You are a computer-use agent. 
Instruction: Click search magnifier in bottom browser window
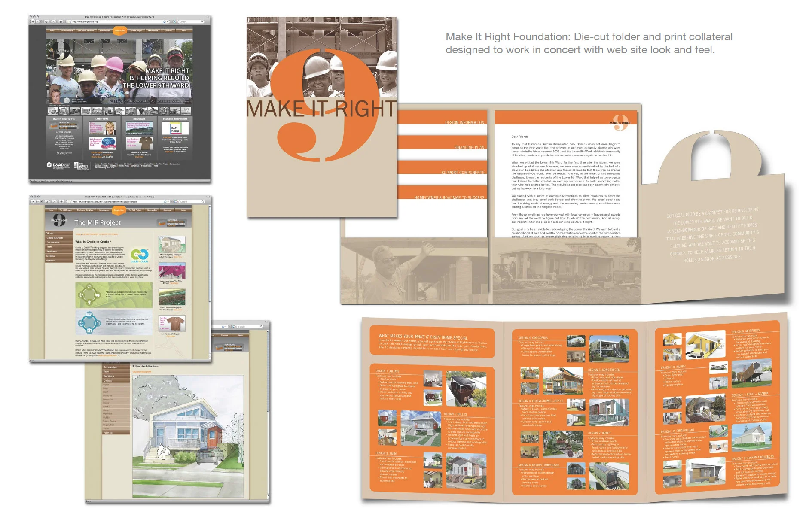[261, 326]
